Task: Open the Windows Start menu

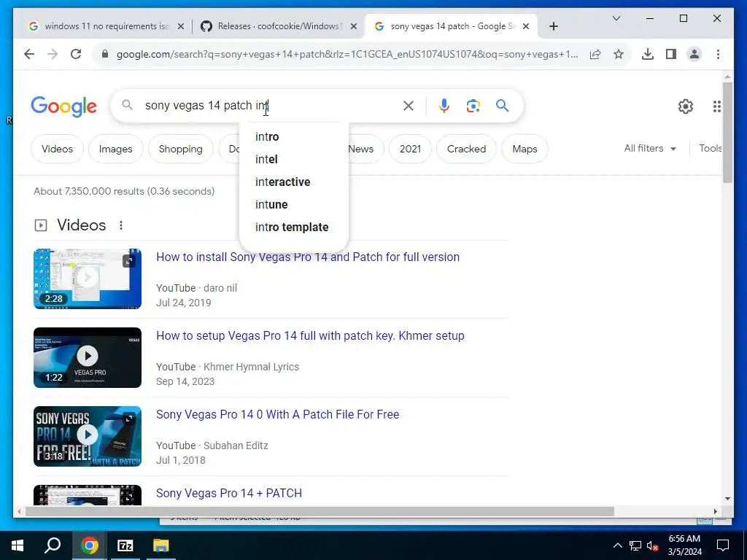Action: coord(18,545)
